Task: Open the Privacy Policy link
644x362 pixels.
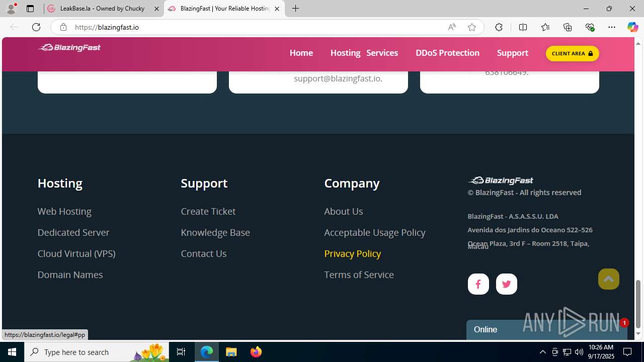Action: tap(353, 253)
